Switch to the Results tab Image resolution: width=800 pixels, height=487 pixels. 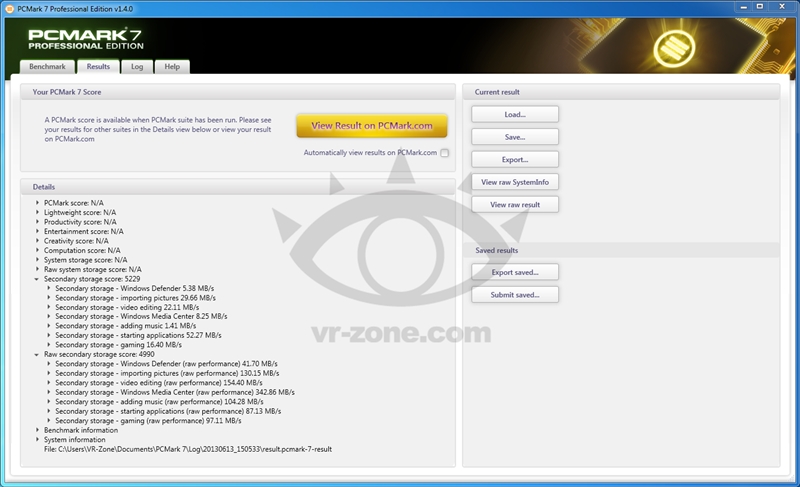(x=98, y=67)
